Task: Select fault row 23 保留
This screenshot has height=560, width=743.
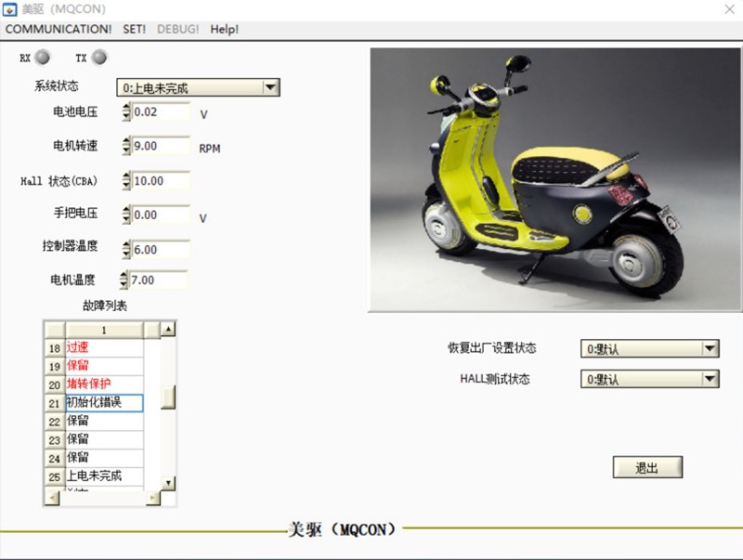Action: coord(104,439)
